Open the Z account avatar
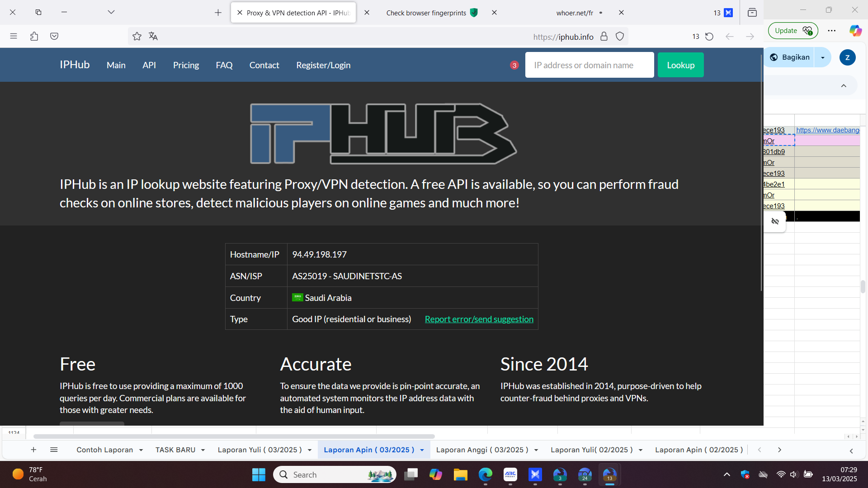The height and width of the screenshot is (488, 868). pyautogui.click(x=847, y=57)
